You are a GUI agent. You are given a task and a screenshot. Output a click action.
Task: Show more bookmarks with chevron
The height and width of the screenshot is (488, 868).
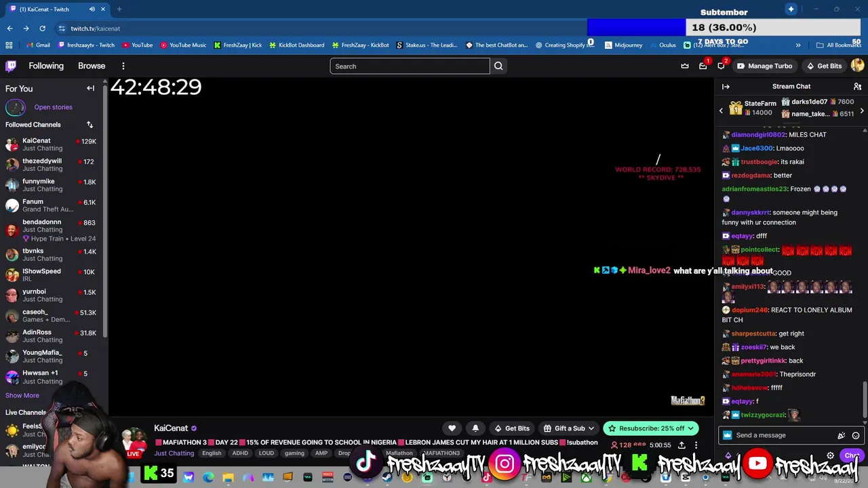pyautogui.click(x=797, y=45)
